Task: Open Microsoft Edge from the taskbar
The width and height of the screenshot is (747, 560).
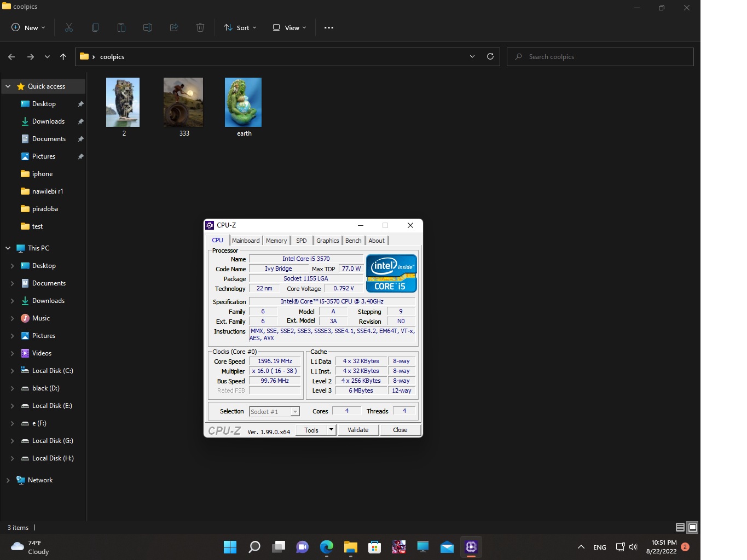Action: (x=327, y=547)
